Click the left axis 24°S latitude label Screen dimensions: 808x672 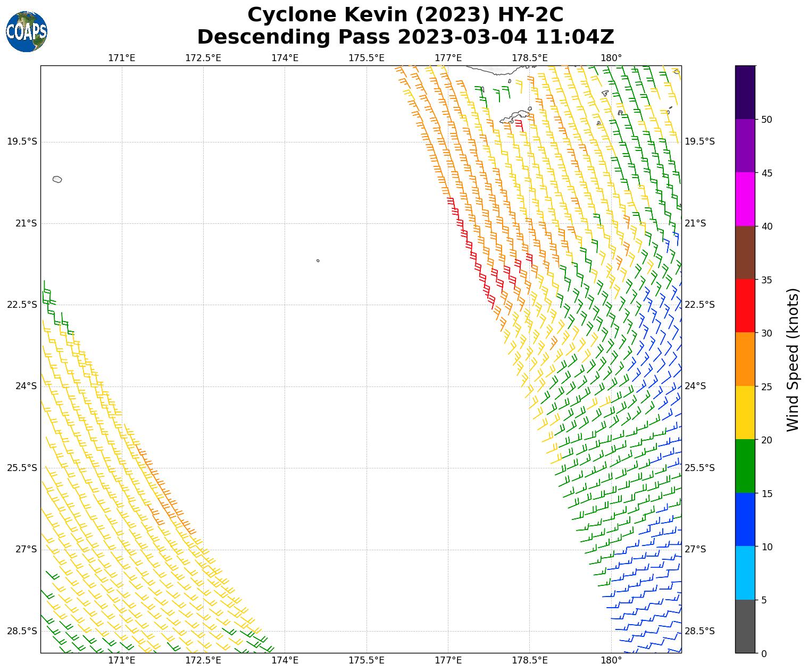[x=26, y=386]
